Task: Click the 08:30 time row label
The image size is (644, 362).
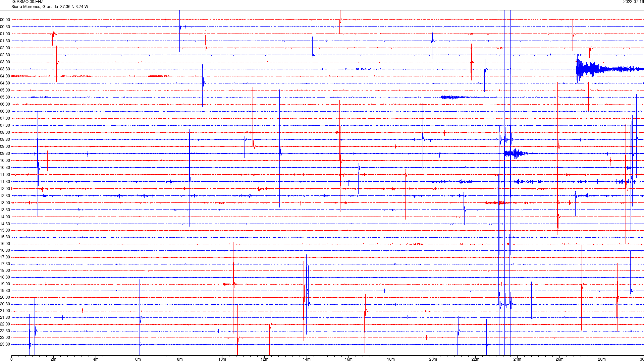Action: [x=5, y=139]
